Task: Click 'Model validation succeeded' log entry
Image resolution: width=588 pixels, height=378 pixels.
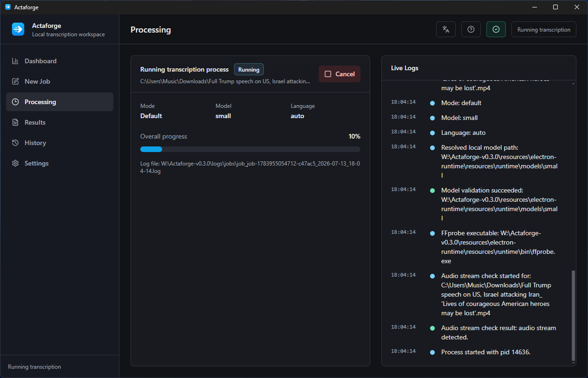Action: pos(499,204)
